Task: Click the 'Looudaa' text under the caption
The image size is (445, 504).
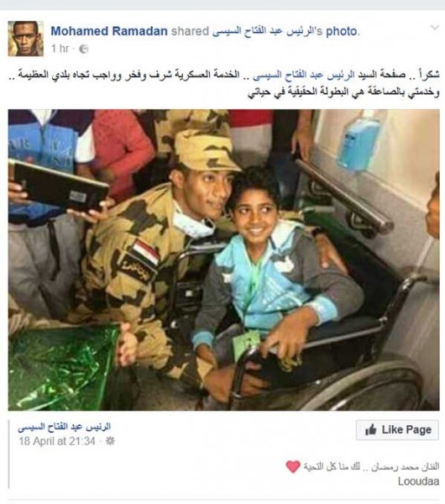Action: click(x=419, y=481)
